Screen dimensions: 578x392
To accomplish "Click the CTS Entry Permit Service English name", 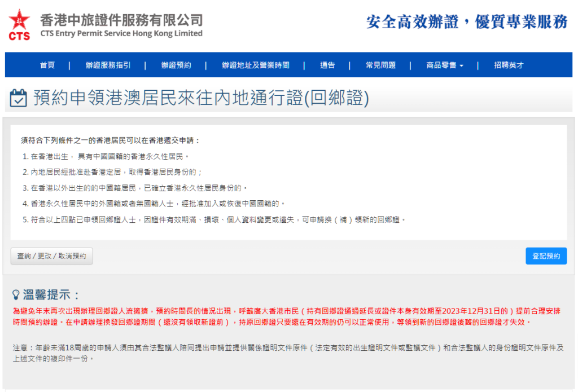I will click(x=121, y=34).
